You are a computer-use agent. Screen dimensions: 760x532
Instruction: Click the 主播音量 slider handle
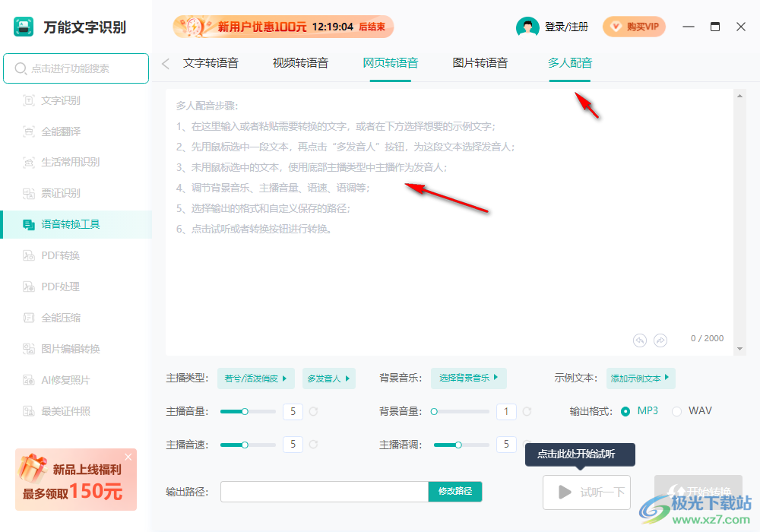[245, 411]
